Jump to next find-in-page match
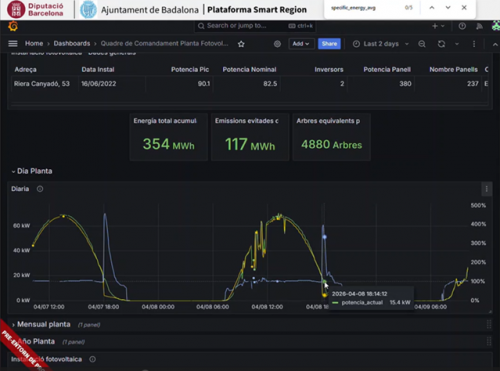The width and height of the screenshot is (500, 371). coord(448,8)
